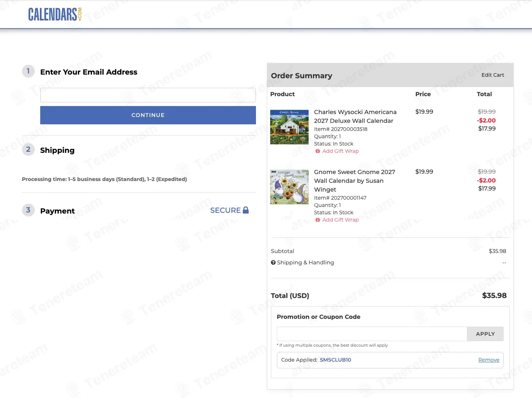
Task: Click the SMSCLUB10 applied code text
Action: (x=335, y=360)
